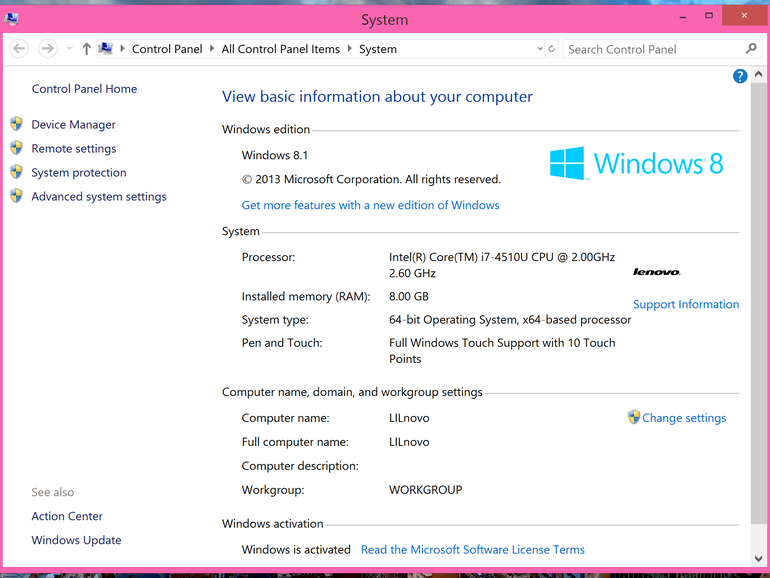Viewport: 770px width, 578px height.
Task: Open Control Panel Home
Action: point(84,89)
